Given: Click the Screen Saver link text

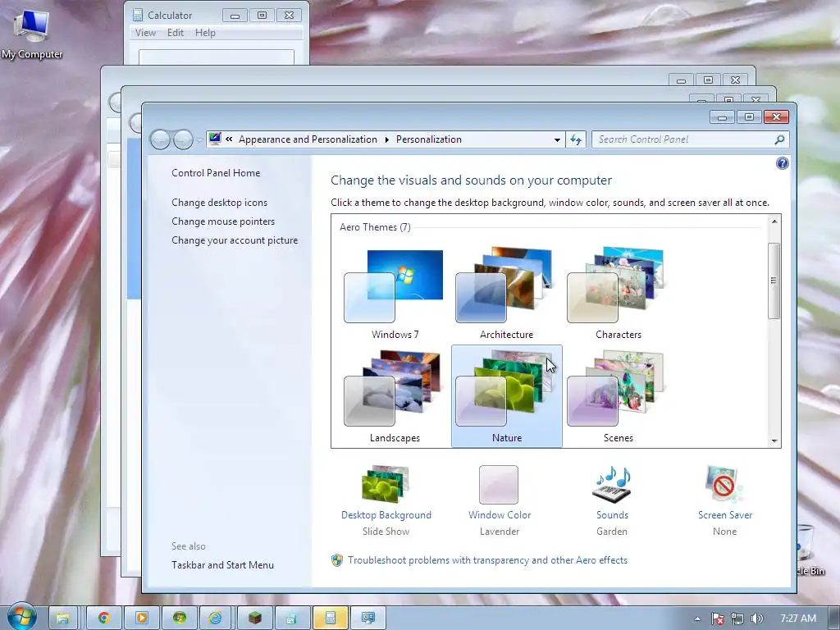Looking at the screenshot, I should click(x=725, y=515).
